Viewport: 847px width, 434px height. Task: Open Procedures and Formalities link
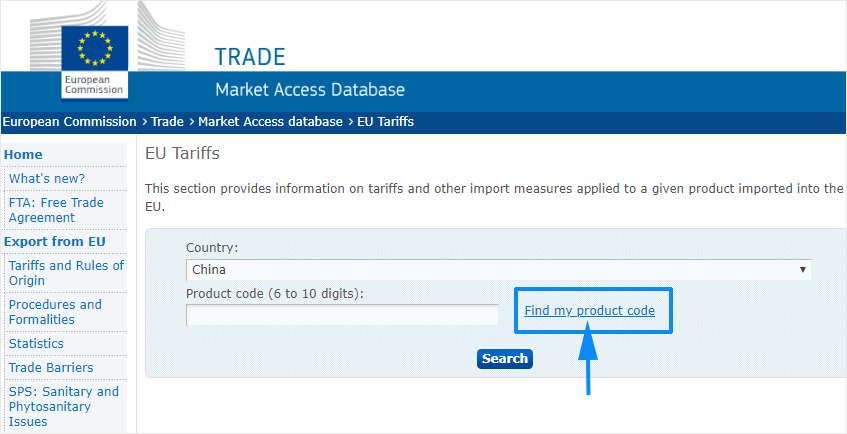coord(56,312)
